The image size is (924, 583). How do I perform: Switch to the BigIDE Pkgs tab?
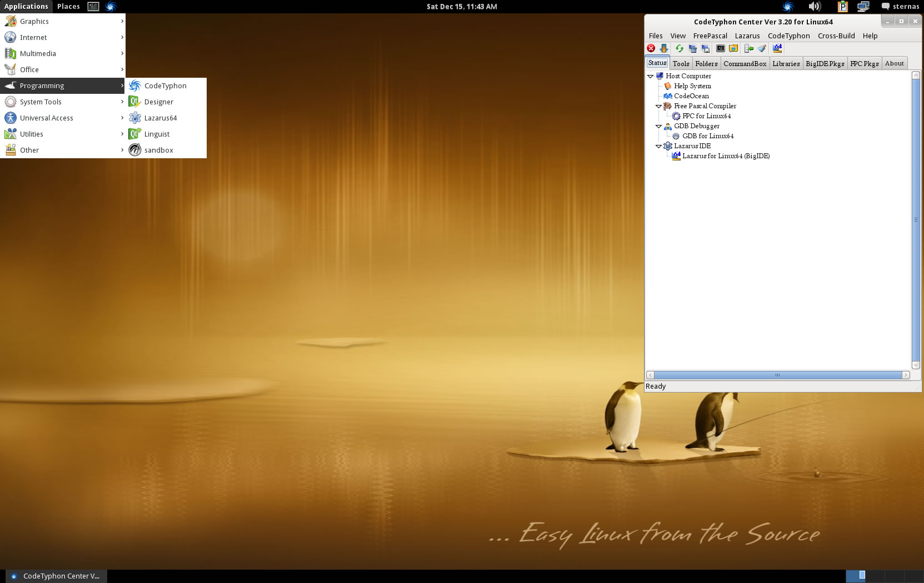[825, 63]
